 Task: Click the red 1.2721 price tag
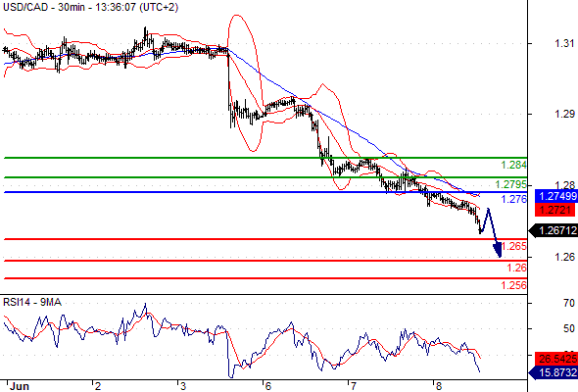555,210
